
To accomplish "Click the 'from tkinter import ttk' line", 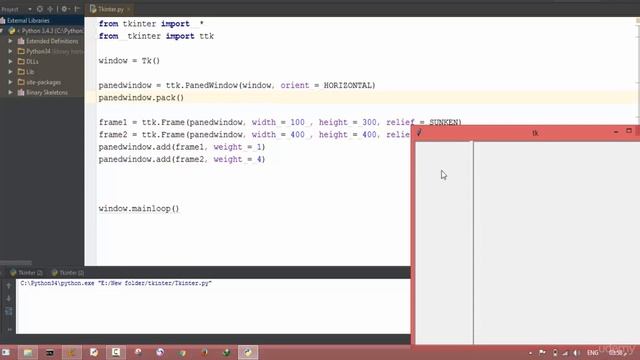I will (x=156, y=36).
